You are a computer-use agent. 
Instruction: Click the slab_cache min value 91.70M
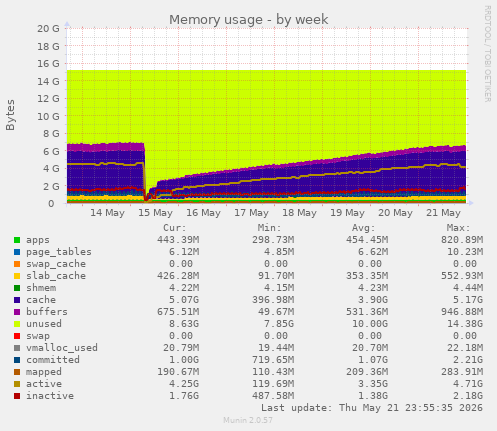point(276,276)
